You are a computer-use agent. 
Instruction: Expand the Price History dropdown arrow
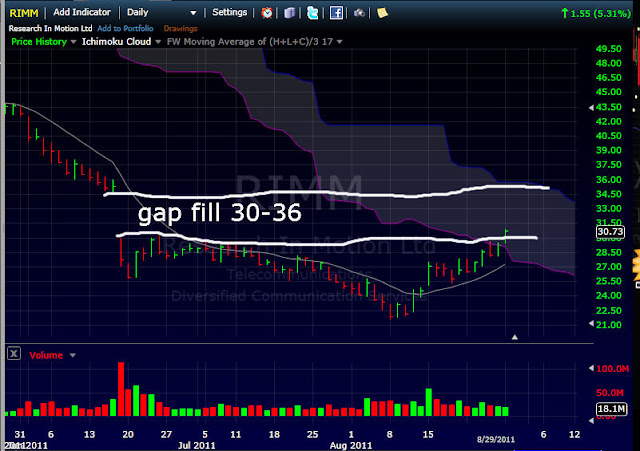point(73,42)
